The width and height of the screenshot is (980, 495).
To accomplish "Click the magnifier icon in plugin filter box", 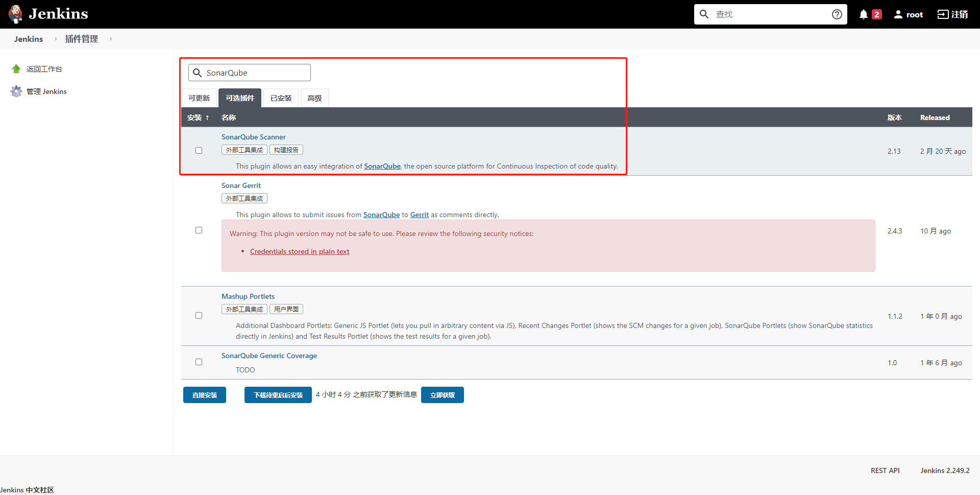I will point(198,73).
